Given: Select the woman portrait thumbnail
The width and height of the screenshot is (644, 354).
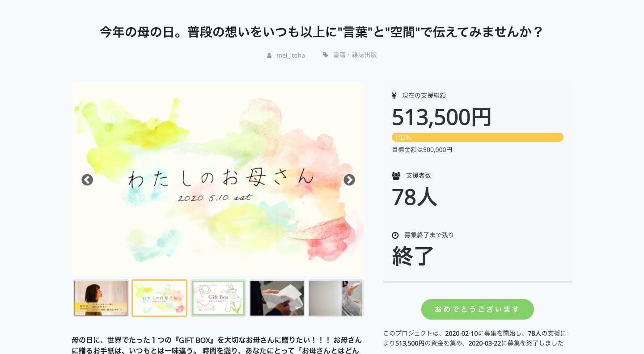Looking at the screenshot, I should [101, 298].
